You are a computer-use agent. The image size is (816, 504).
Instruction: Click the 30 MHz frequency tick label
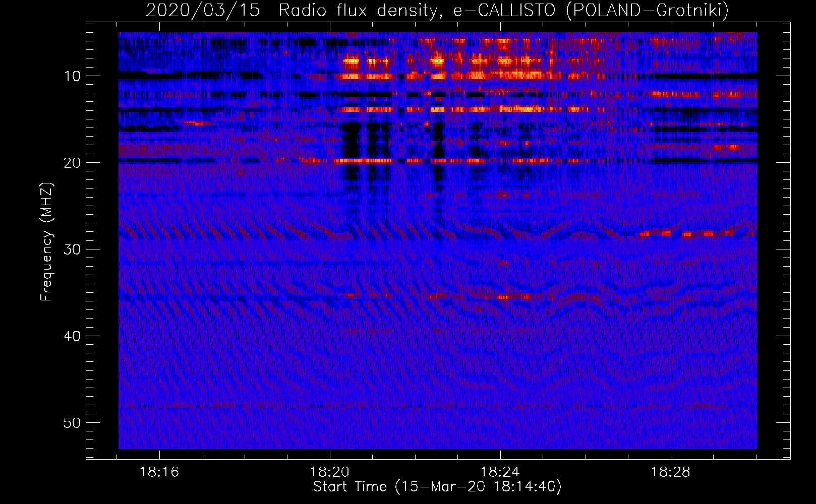pyautogui.click(x=72, y=249)
